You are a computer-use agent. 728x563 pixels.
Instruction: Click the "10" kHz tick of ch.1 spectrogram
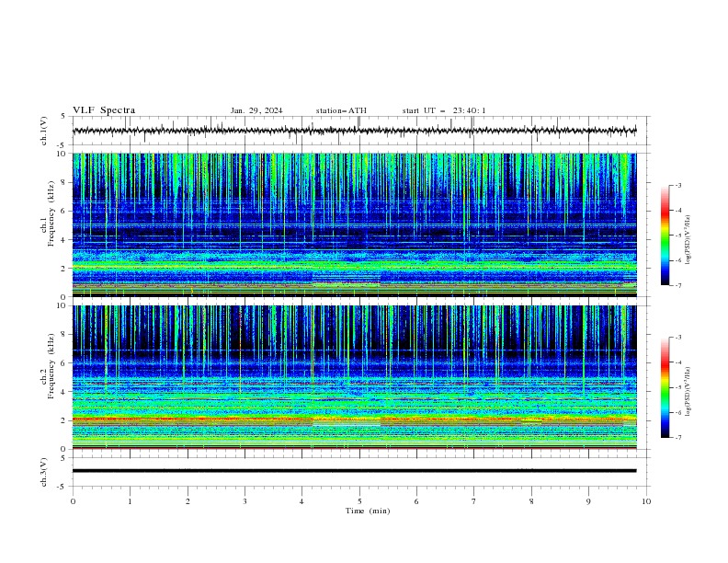point(62,154)
